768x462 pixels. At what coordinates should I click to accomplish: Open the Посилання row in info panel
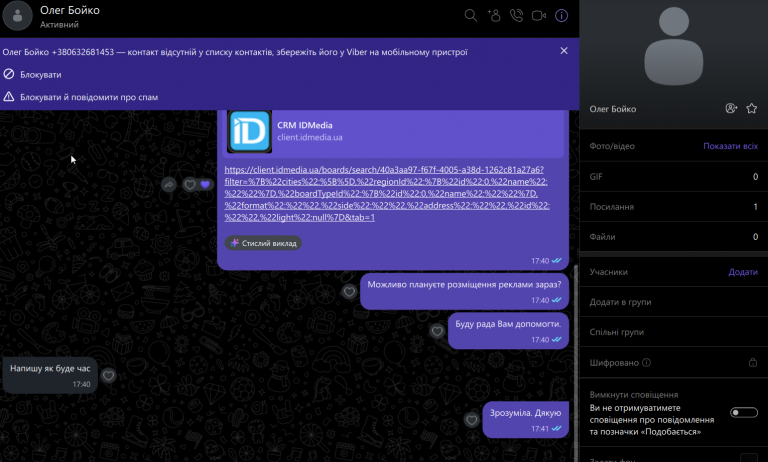tap(673, 207)
